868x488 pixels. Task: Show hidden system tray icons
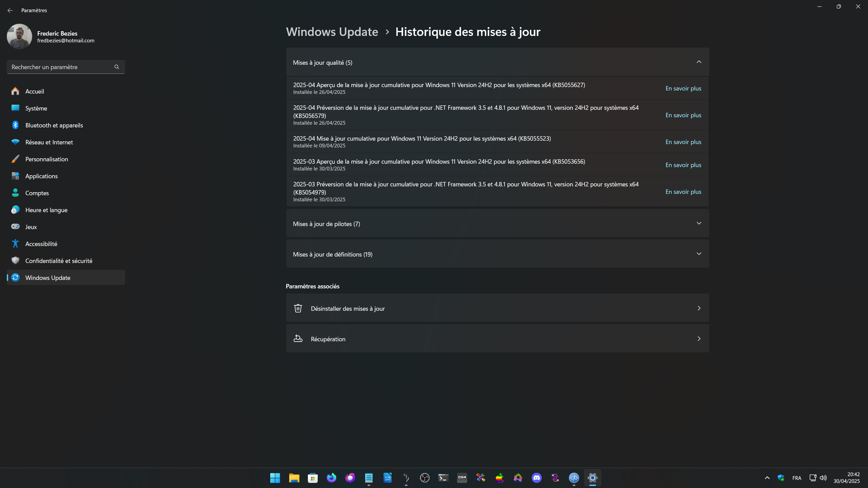(x=767, y=478)
